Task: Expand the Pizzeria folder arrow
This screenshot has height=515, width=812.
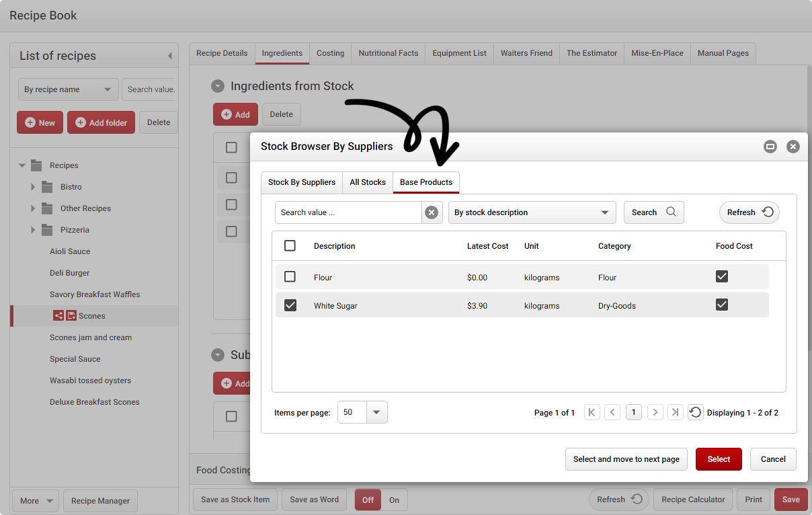Action: click(32, 230)
